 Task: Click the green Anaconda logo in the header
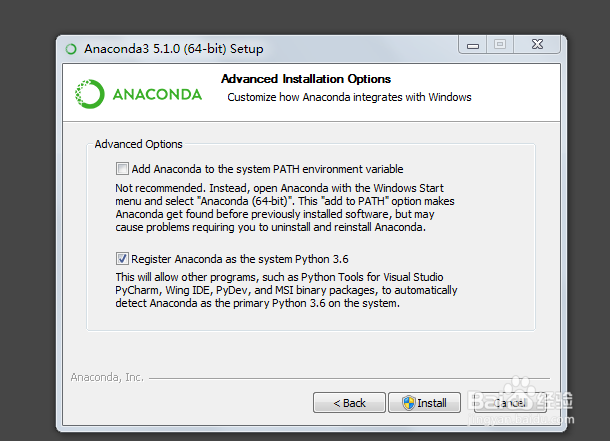(x=91, y=94)
